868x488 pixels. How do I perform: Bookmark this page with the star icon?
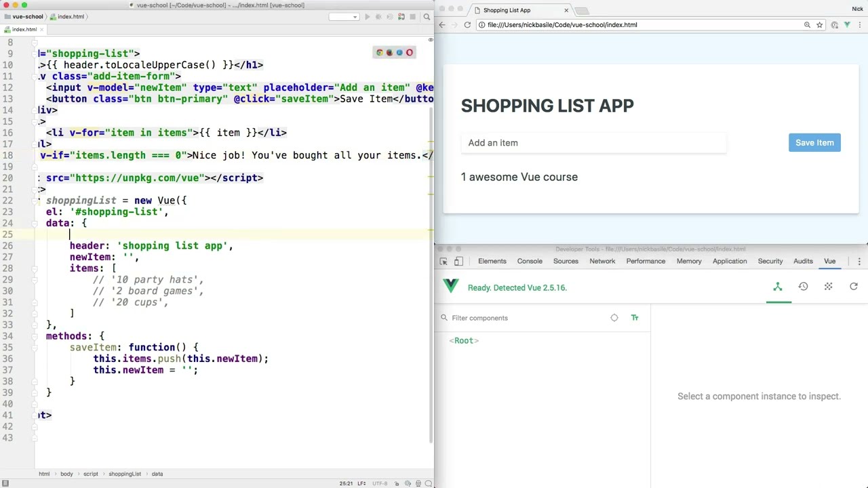coord(819,25)
